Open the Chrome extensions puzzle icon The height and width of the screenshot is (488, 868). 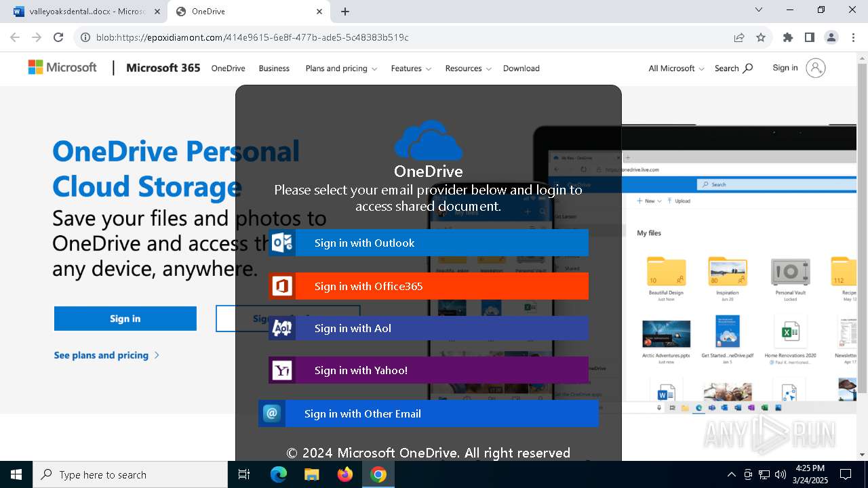point(788,37)
